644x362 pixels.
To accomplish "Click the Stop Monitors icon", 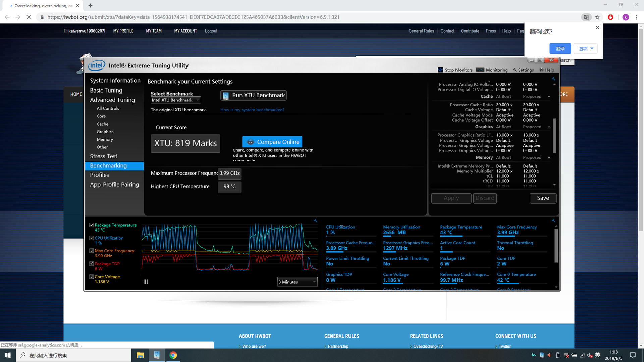I will point(440,70).
